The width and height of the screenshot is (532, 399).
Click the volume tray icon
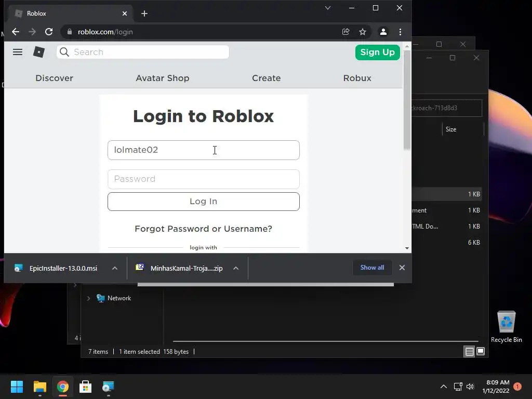tap(470, 387)
